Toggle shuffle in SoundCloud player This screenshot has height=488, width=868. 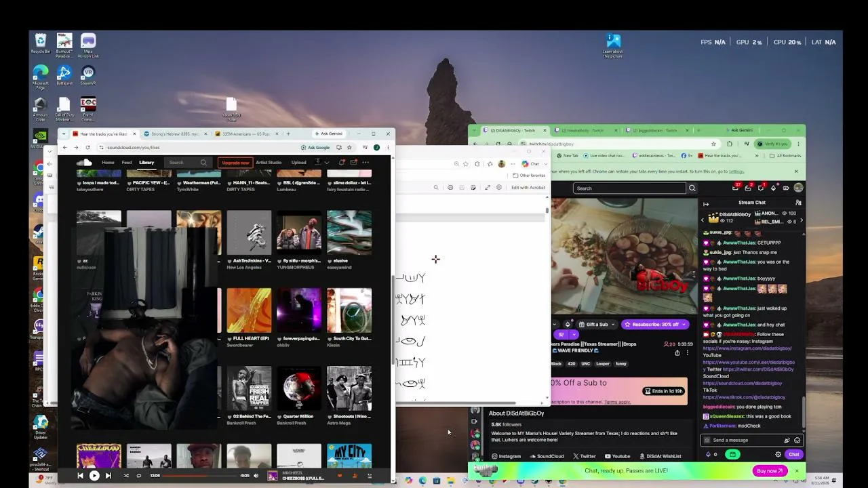(x=126, y=476)
